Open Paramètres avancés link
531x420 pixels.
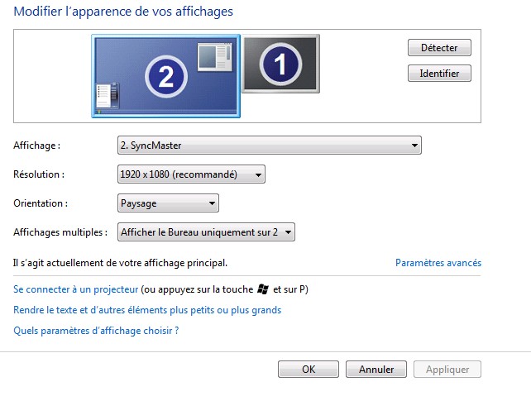pos(438,263)
